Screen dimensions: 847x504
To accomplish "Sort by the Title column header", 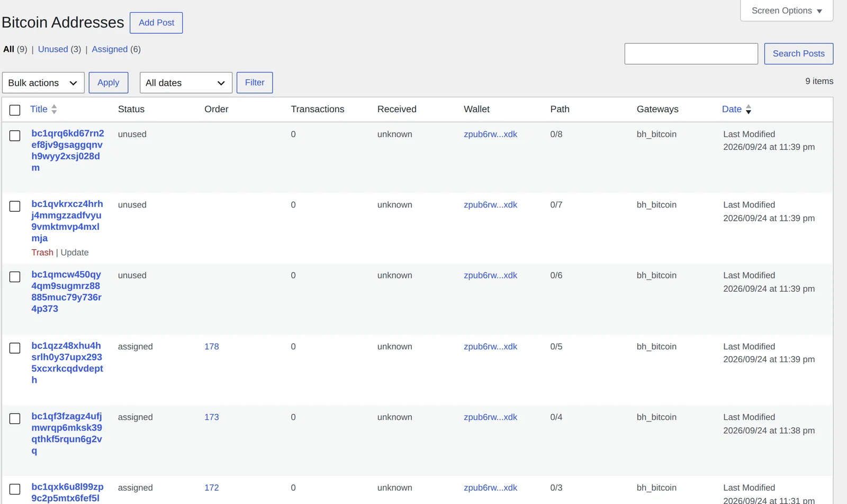I will [x=39, y=109].
